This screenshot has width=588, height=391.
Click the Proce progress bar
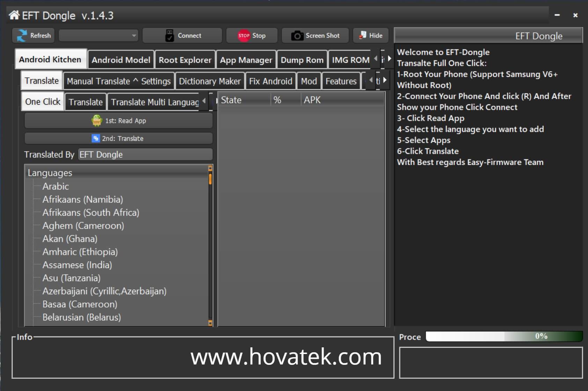pos(504,337)
